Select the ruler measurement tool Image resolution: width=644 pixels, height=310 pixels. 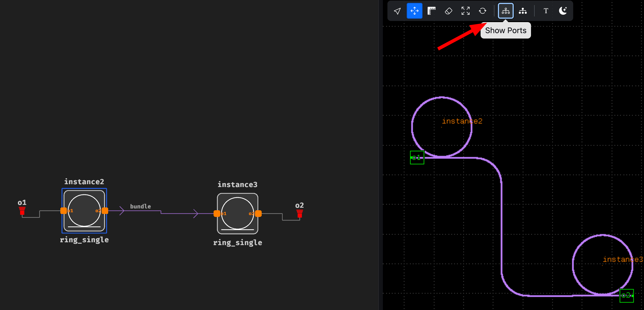tap(431, 11)
